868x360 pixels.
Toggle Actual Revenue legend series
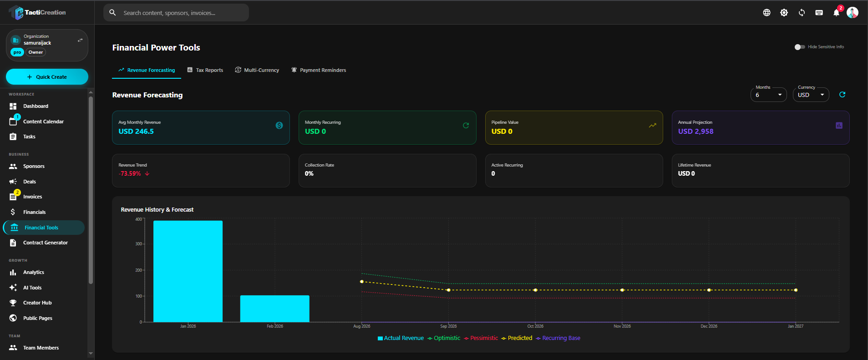tap(401, 338)
